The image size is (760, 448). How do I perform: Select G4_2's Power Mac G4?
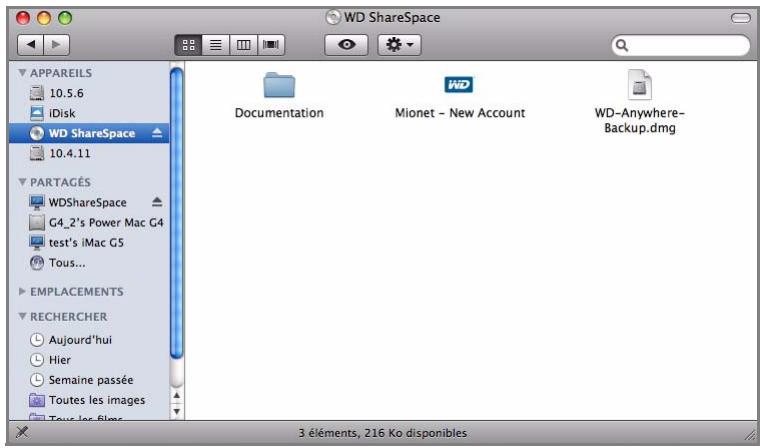tap(89, 223)
